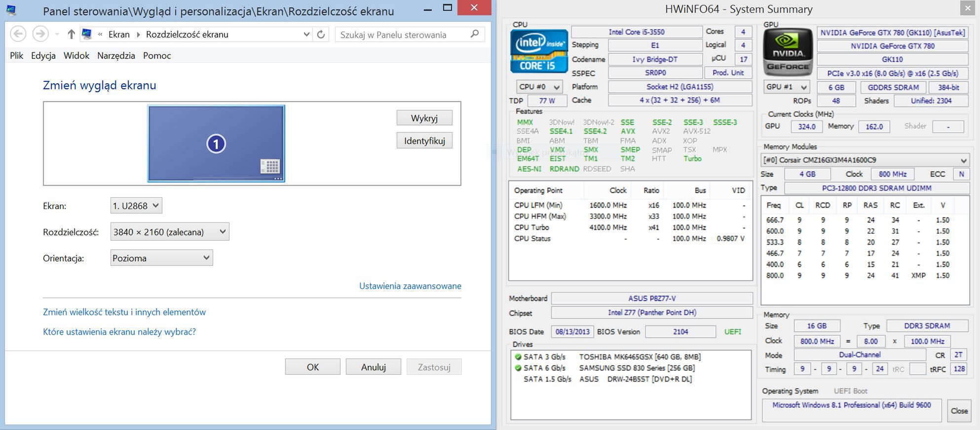The image size is (980, 430).
Task: Open Ustawienia zaawansowane link
Action: (x=410, y=286)
